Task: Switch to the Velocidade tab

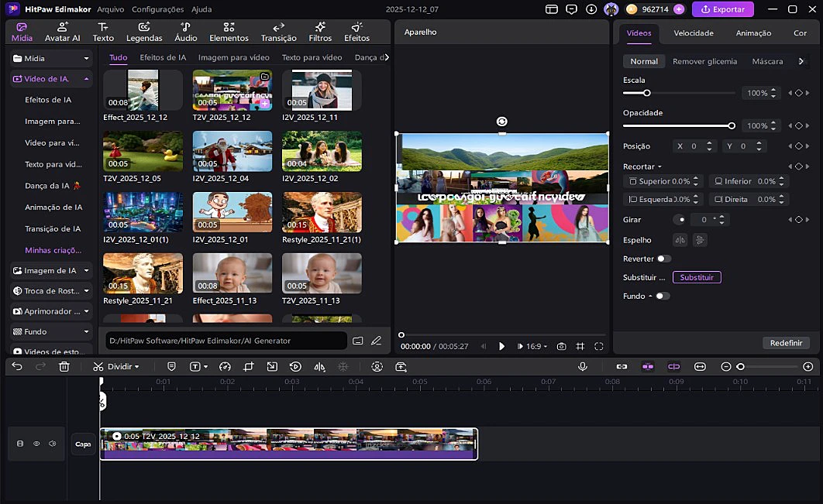Action: click(693, 33)
